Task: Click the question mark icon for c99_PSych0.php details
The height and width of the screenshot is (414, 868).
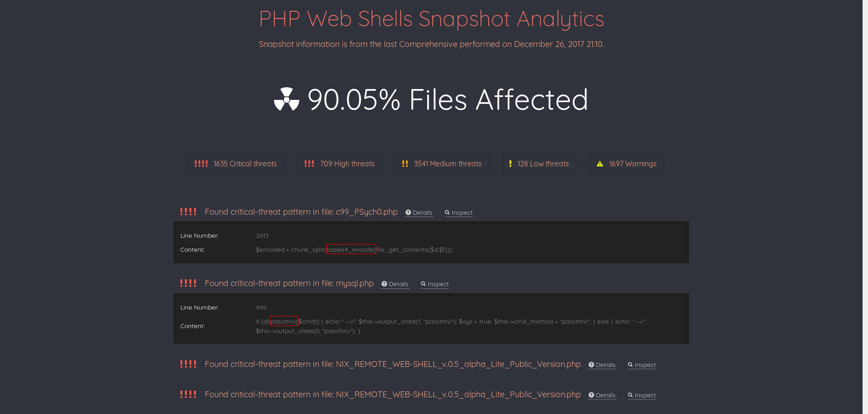Action: [x=408, y=212]
